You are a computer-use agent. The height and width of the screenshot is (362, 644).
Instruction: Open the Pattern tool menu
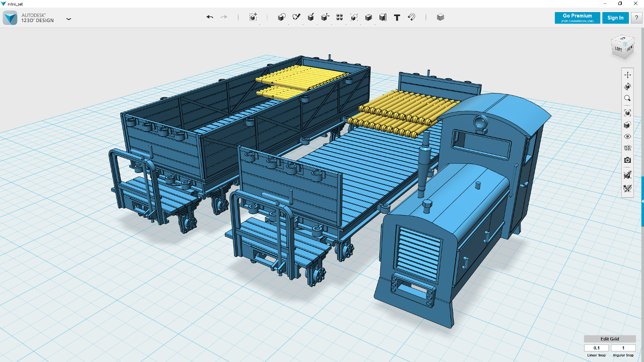340,17
